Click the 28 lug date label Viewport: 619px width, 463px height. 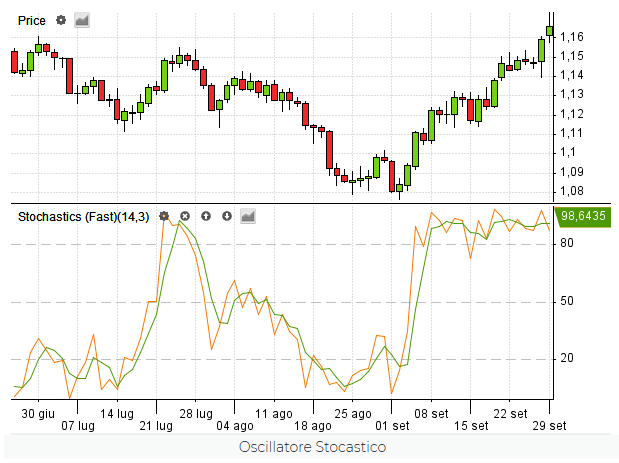[196, 414]
